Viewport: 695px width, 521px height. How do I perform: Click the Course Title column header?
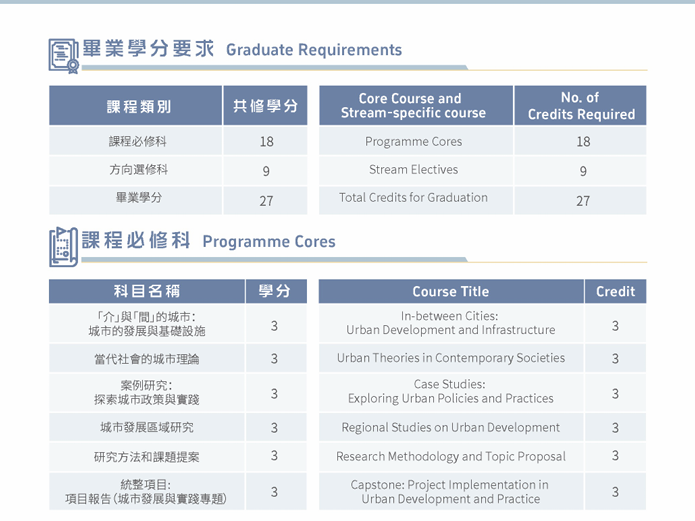coord(451,291)
